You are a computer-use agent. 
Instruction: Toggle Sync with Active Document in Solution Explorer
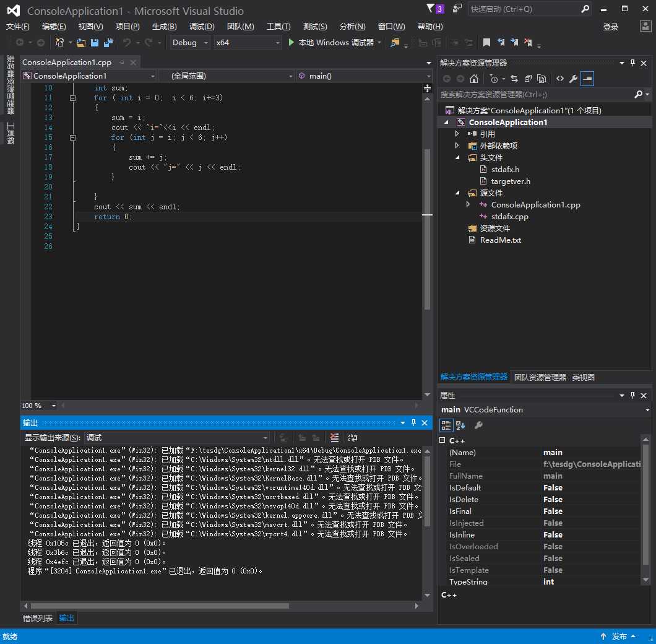click(514, 79)
